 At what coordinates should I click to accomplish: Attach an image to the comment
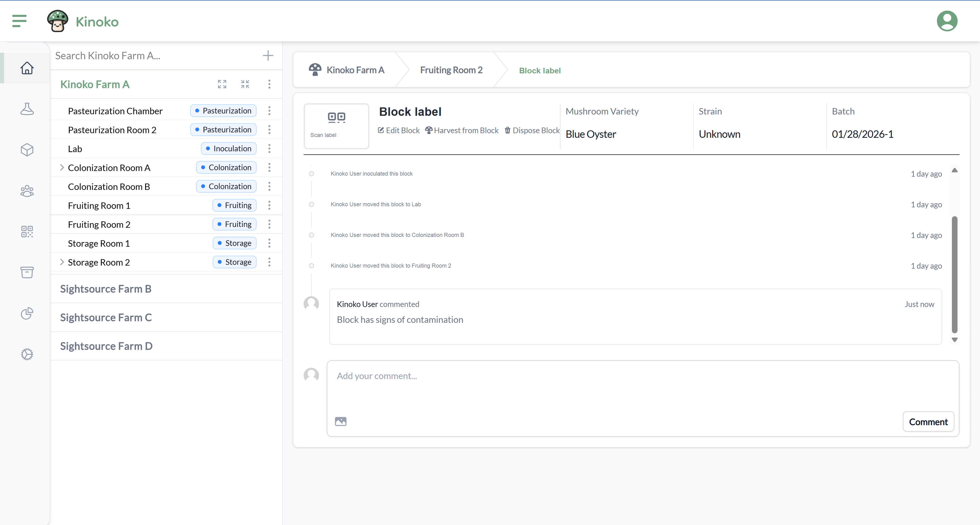click(x=340, y=421)
